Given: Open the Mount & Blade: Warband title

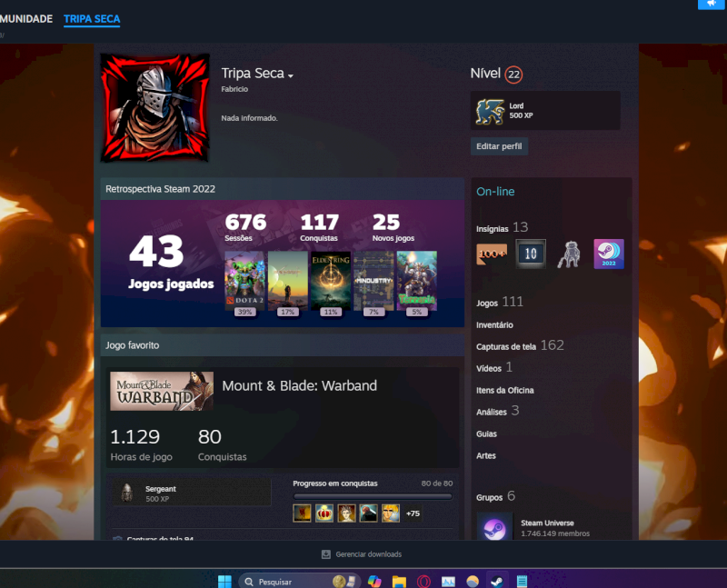Looking at the screenshot, I should (x=300, y=386).
